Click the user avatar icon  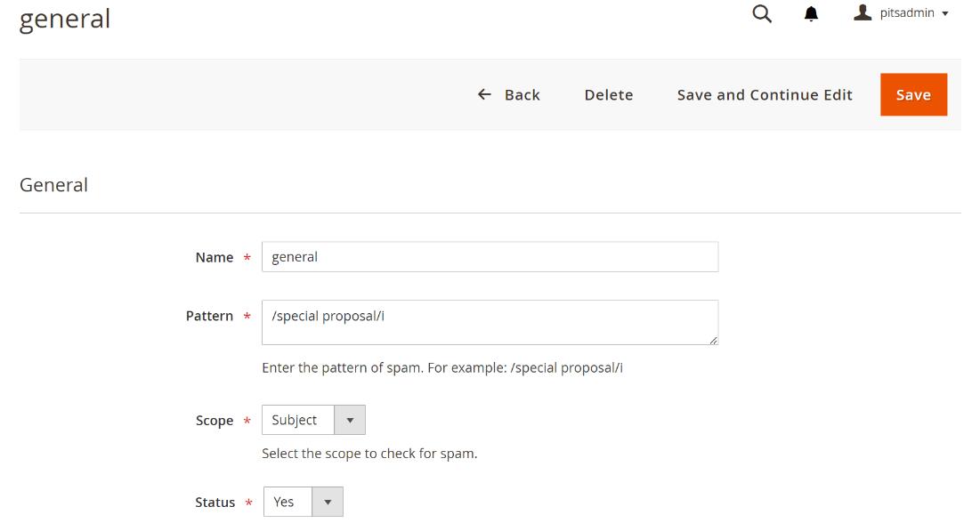862,12
